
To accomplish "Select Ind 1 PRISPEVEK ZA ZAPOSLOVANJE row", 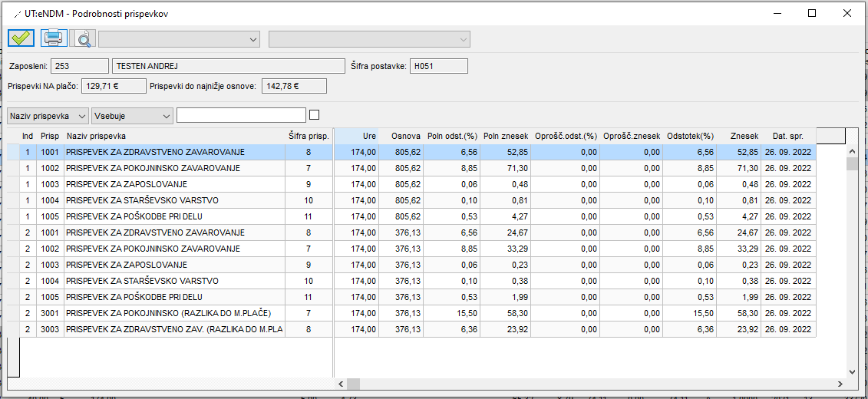I will pyautogui.click(x=412, y=184).
